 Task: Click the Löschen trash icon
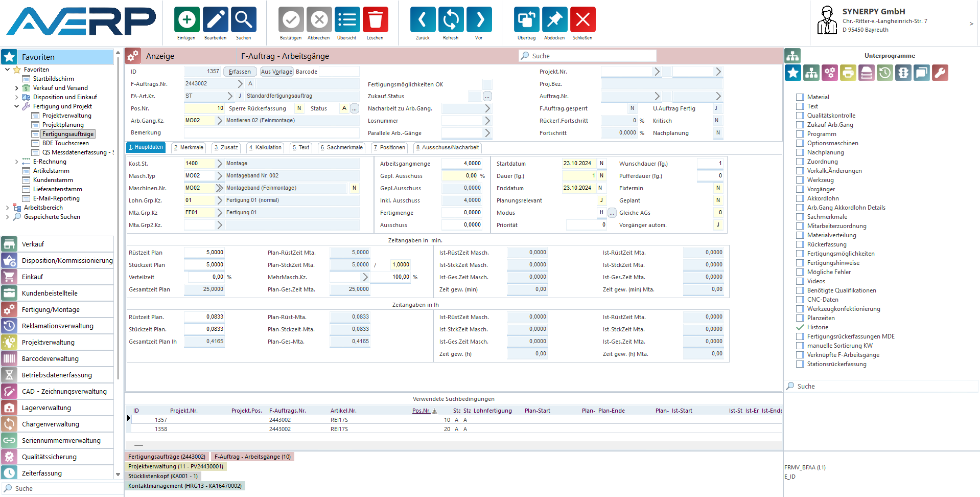point(375,20)
